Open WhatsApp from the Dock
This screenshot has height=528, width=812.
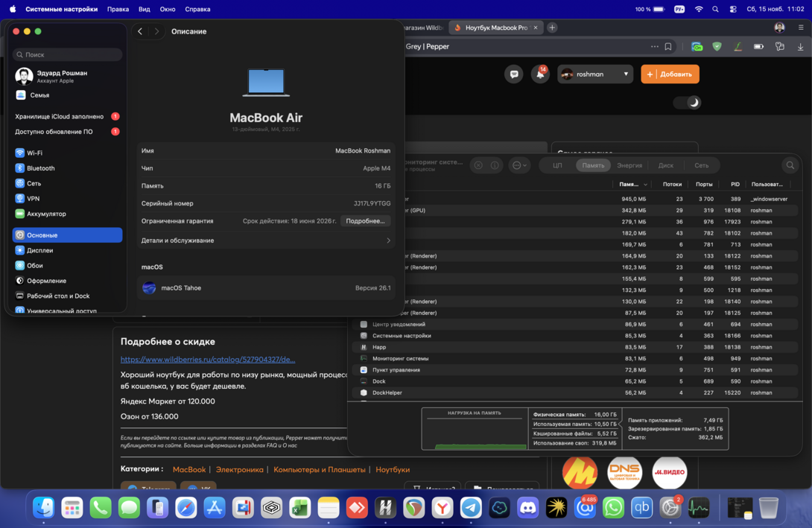[x=613, y=508]
